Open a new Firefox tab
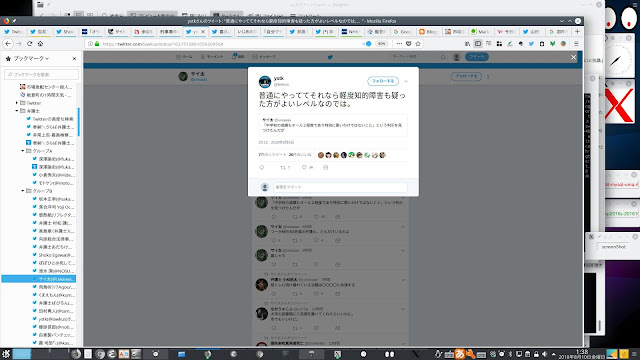 coord(577,31)
